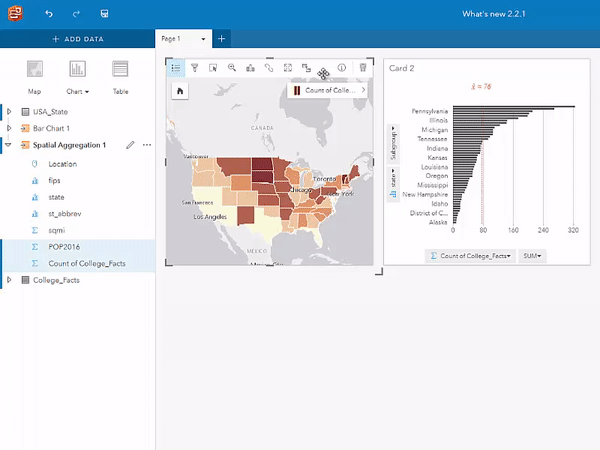Open the Subgroup vertical axis dropdown
The image size is (600, 450).
coord(393,143)
